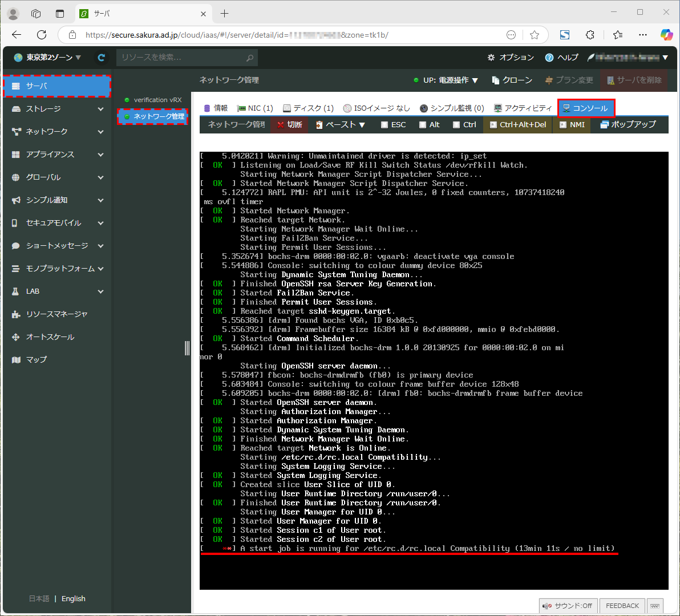680x616 pixels.
Task: Open browser extensions puzzle icon
Action: [590, 35]
